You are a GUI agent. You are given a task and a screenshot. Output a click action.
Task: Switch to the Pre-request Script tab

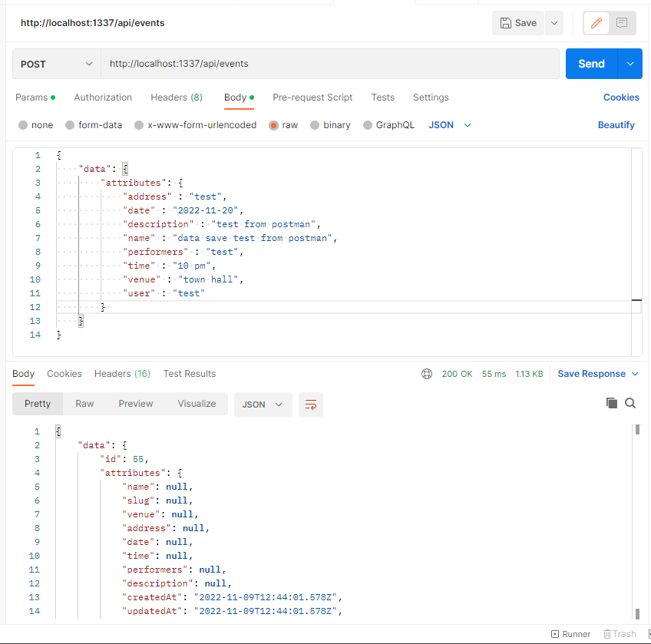312,97
